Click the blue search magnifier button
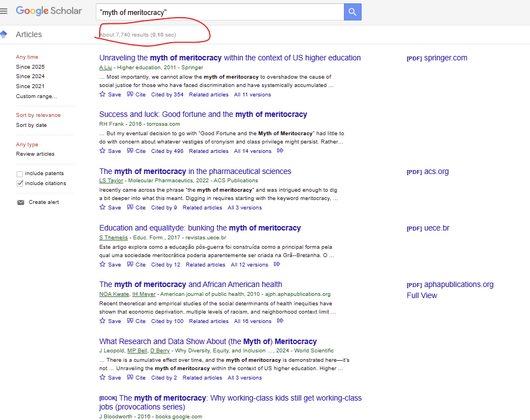 click(353, 12)
